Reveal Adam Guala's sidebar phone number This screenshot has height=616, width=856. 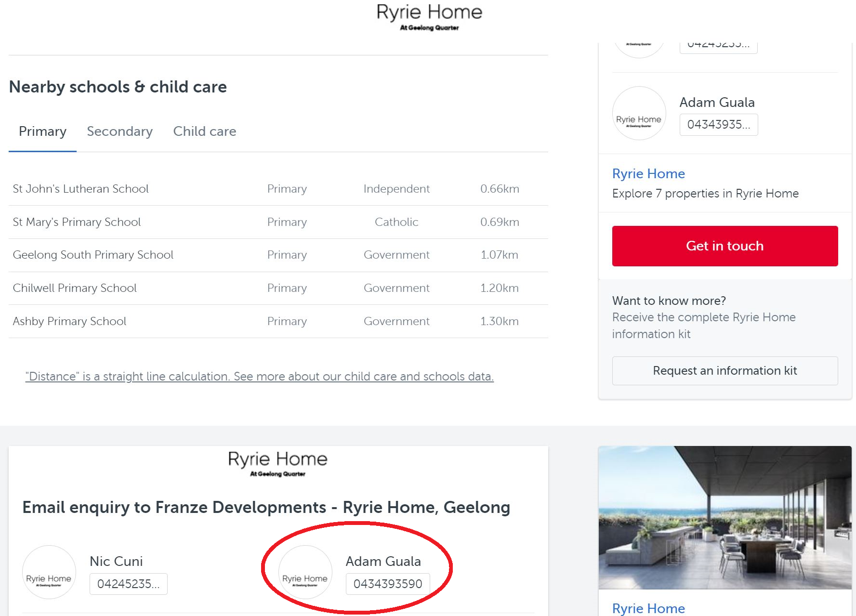coord(718,125)
